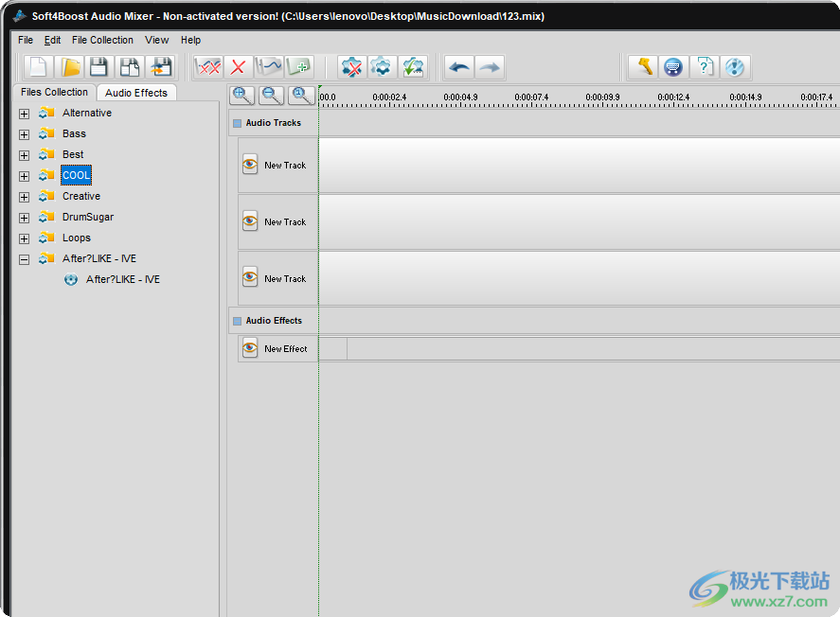Collapse the After?LIKE - IVE folder
This screenshot has height=617, width=840.
coord(25,259)
